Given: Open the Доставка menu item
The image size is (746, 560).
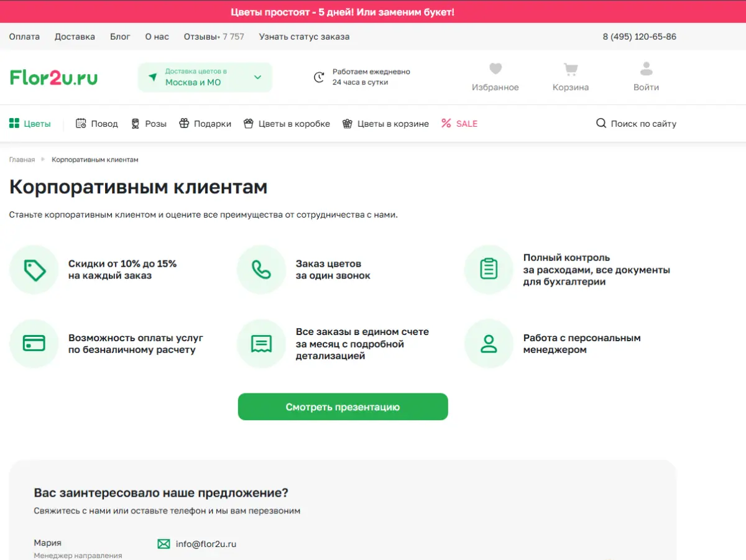Looking at the screenshot, I should (x=75, y=37).
